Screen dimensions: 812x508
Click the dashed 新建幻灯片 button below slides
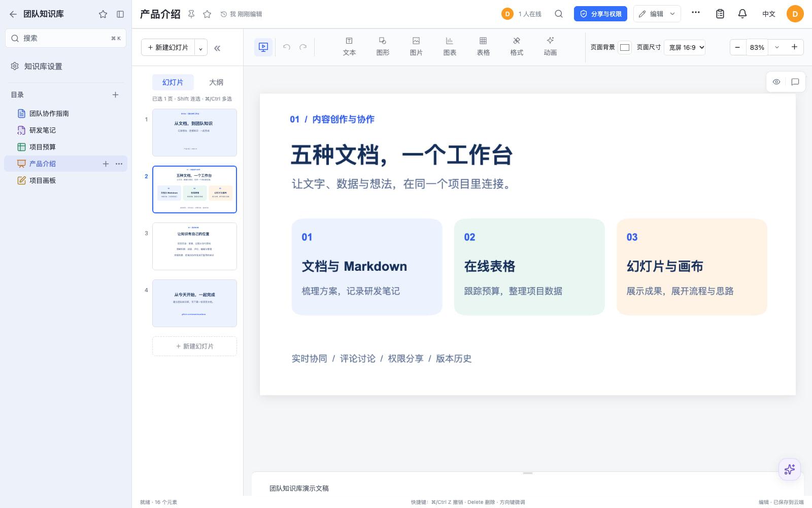(194, 346)
